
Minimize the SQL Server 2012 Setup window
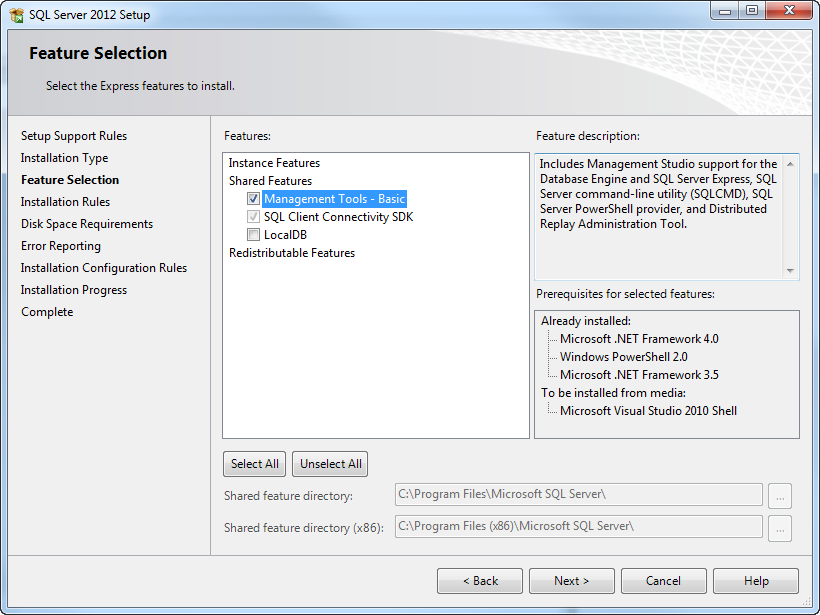click(725, 11)
